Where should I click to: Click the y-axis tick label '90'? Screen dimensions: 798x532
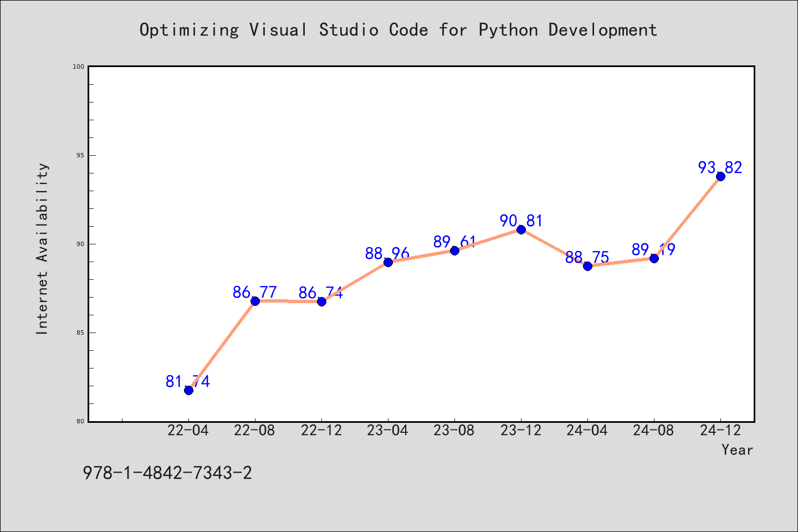click(80, 244)
